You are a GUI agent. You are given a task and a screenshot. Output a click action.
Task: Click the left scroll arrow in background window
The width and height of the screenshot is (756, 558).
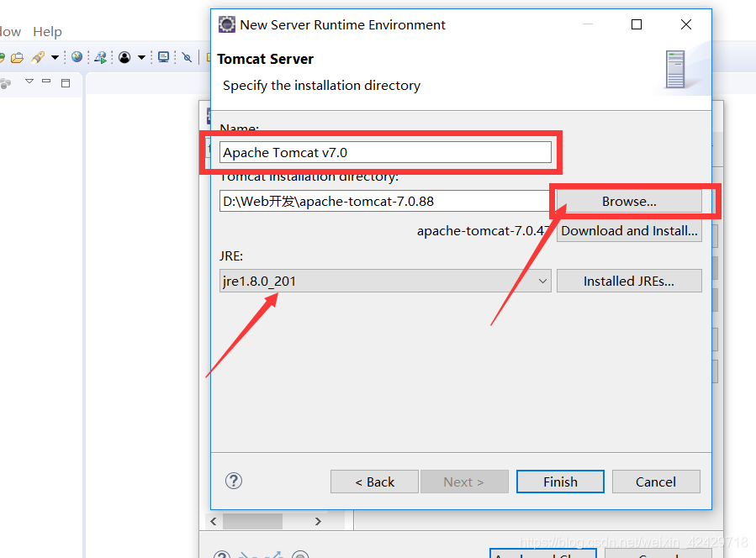(x=213, y=521)
